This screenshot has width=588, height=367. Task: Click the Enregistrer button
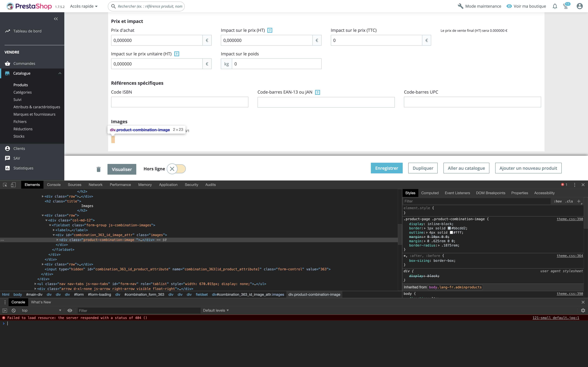click(x=386, y=168)
